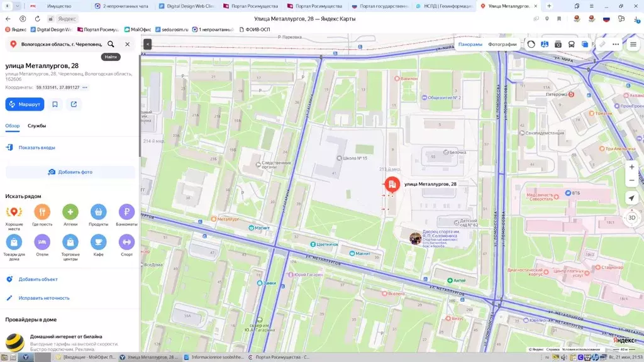The width and height of the screenshot is (644, 362).
Task: Expand the three-dots more tools menu
Action: tap(616, 45)
